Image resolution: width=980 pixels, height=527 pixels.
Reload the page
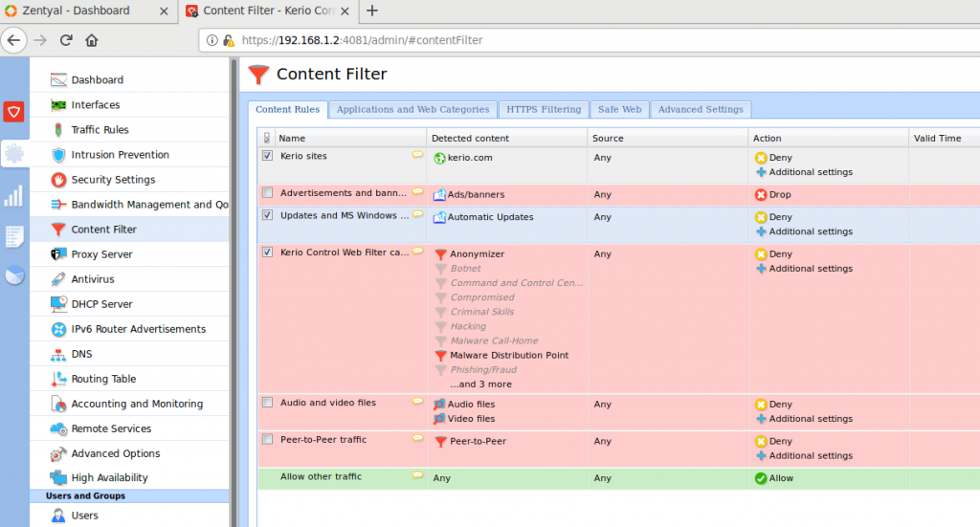(66, 40)
